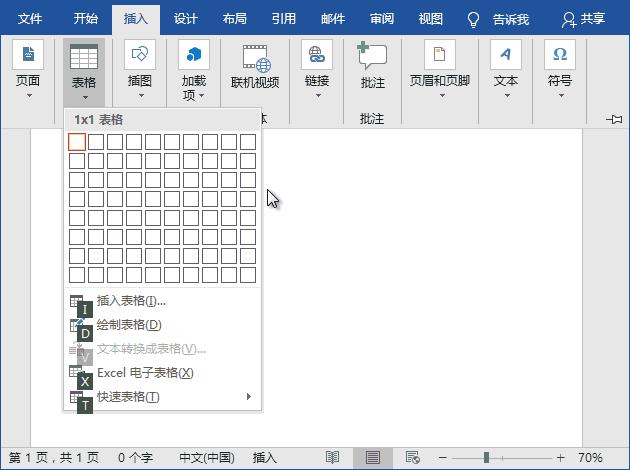Screen dimensions: 630x470
Task: Expand the 链接 dropdown arrow
Action: (x=318, y=96)
